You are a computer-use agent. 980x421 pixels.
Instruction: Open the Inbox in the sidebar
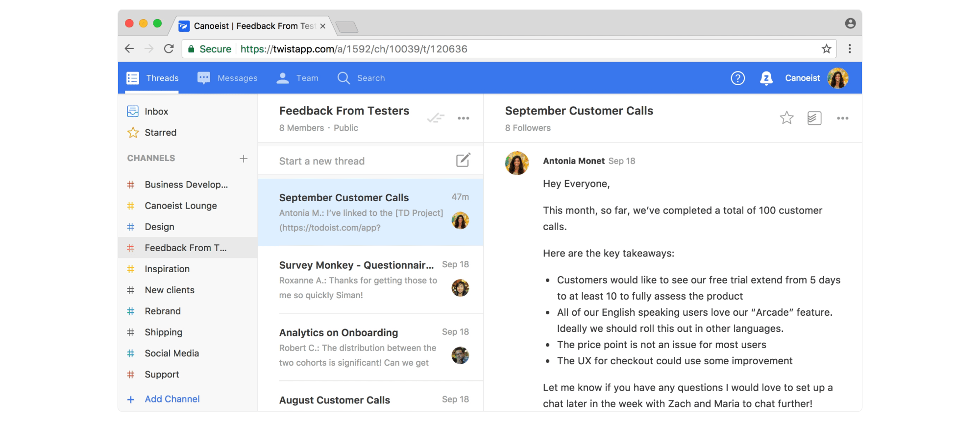156,112
